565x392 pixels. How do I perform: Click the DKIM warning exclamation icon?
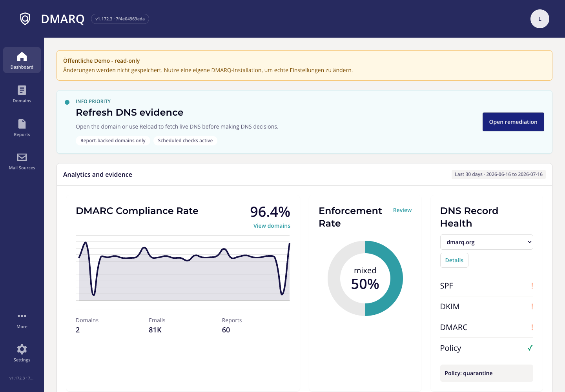(532, 307)
